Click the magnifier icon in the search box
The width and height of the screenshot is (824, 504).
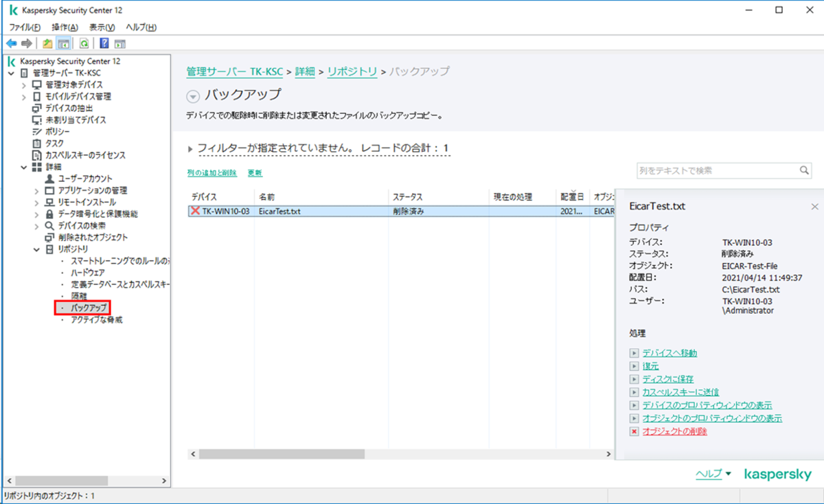click(803, 170)
